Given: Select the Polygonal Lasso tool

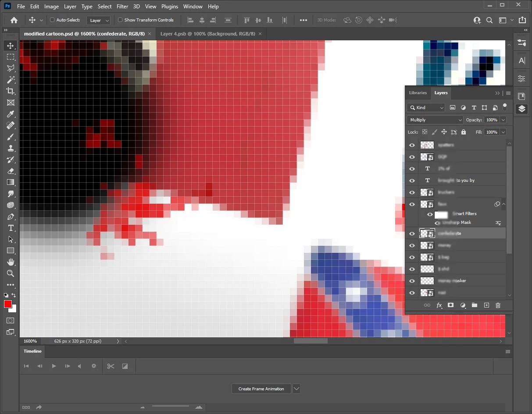Looking at the screenshot, I should click(11, 68).
